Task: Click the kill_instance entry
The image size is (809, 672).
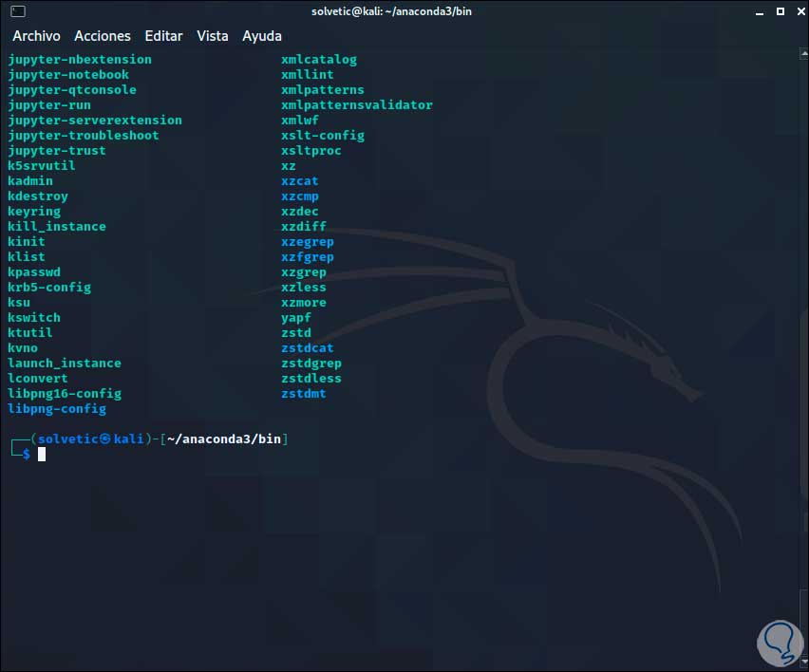Action: click(x=57, y=227)
